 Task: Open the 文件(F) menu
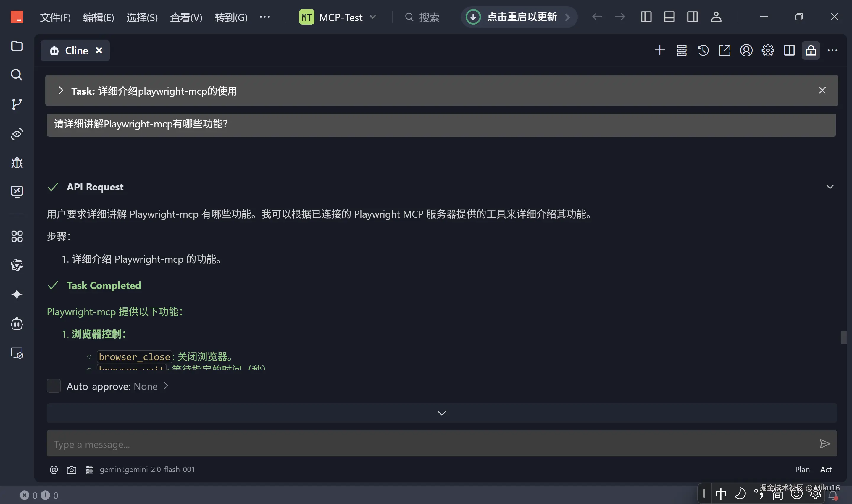[55, 17]
